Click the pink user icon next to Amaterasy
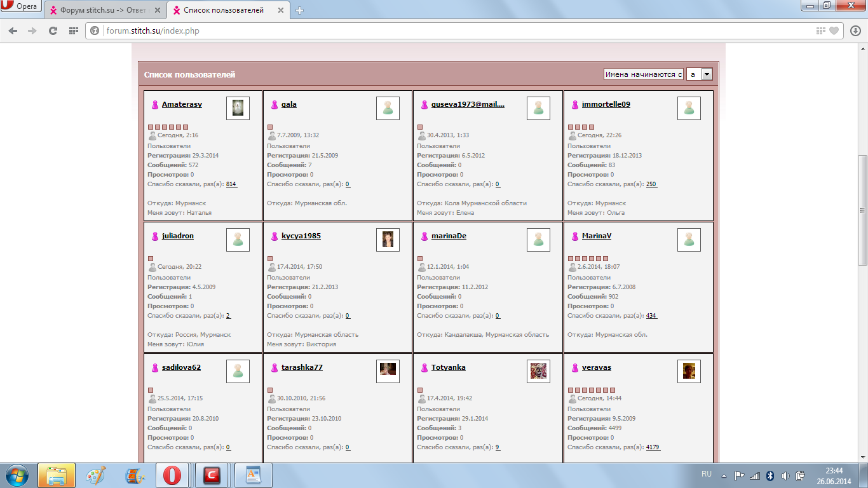868x488 pixels. (x=154, y=105)
